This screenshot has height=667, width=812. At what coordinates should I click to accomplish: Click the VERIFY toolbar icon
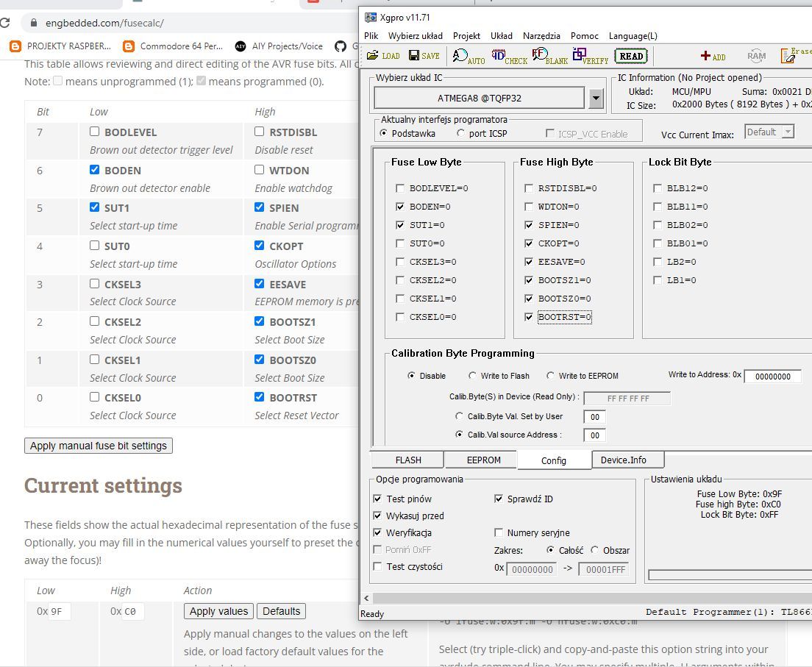(590, 56)
